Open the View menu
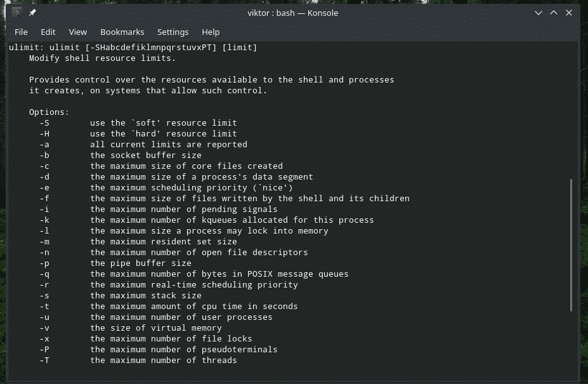 (x=78, y=32)
